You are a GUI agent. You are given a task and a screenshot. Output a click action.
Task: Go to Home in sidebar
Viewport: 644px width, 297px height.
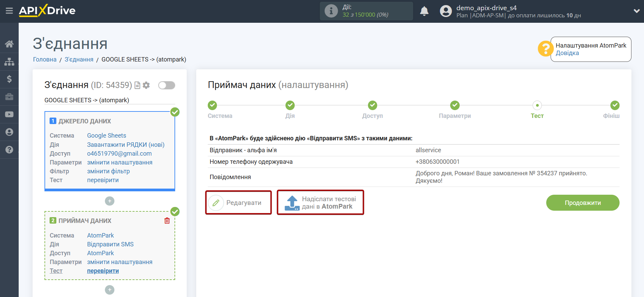(x=9, y=44)
